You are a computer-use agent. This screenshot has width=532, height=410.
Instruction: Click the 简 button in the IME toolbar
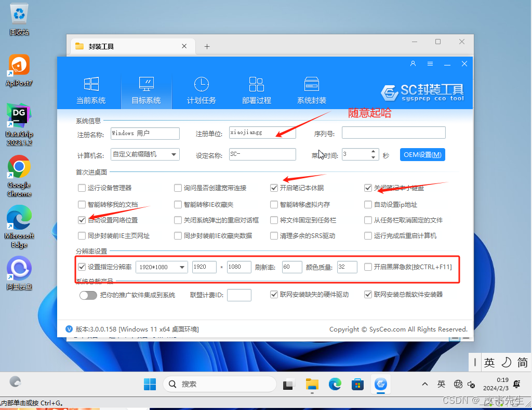(x=522, y=363)
